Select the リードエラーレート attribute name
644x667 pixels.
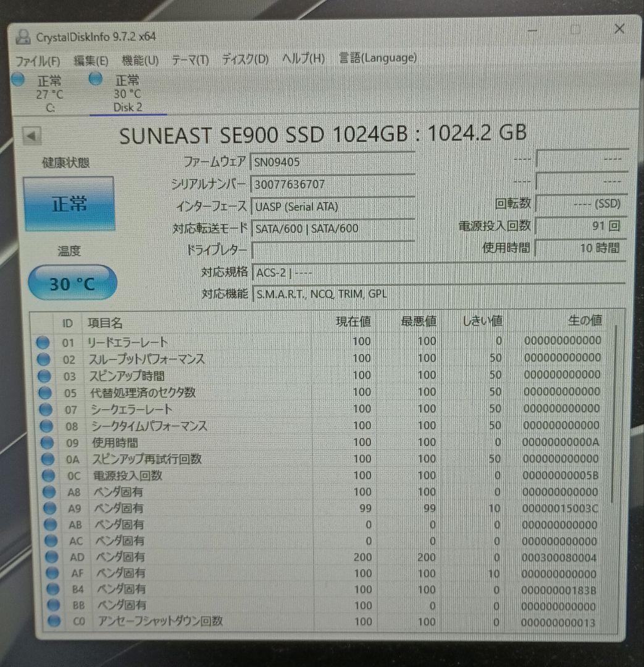click(x=127, y=342)
